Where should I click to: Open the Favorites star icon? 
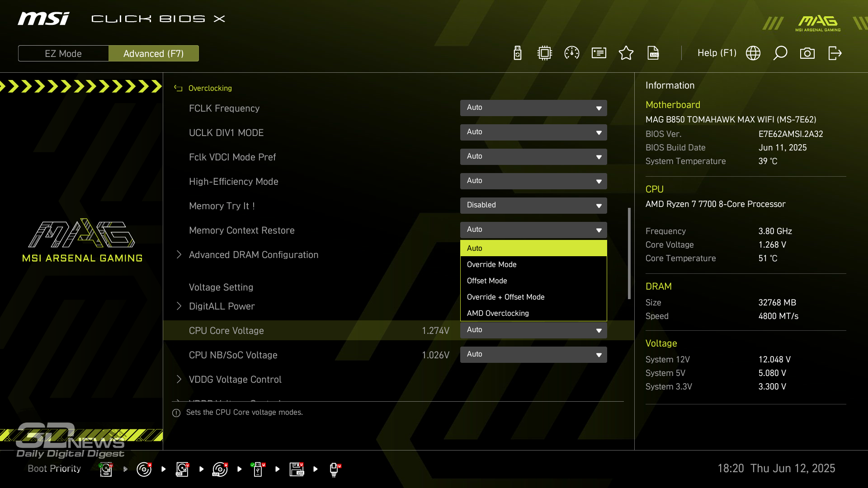point(626,53)
